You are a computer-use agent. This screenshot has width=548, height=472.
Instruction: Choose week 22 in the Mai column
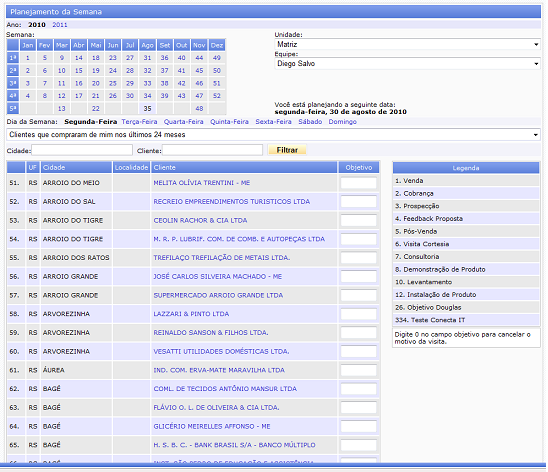[x=96, y=108]
